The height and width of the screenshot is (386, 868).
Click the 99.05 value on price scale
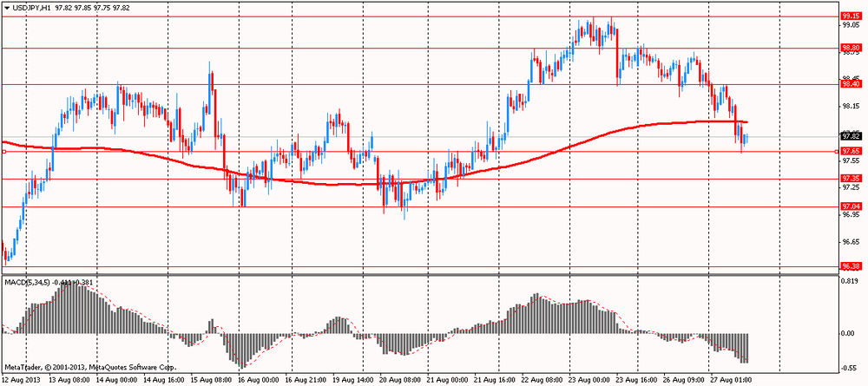(x=850, y=25)
